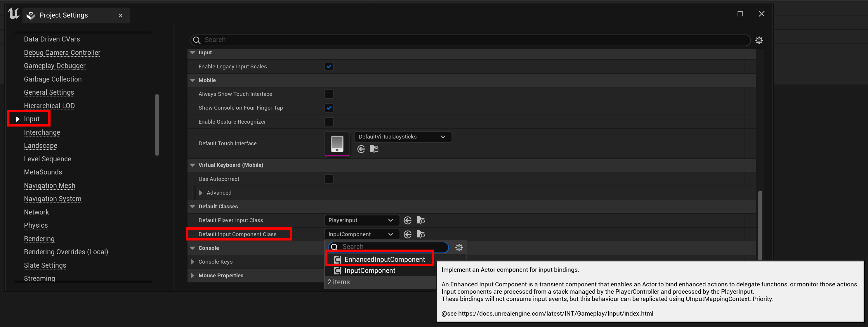Select the Input settings category
This screenshot has width=868, height=327.
point(32,119)
